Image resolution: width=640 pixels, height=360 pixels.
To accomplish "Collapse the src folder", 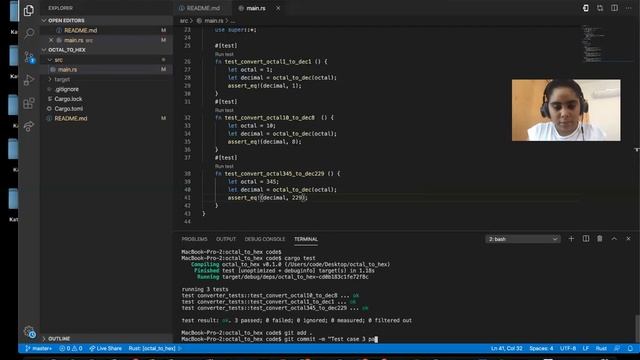I will (x=50, y=60).
